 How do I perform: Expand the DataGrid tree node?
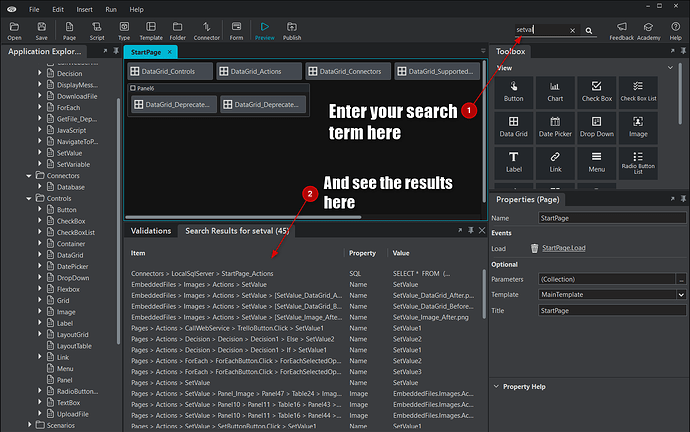40,255
